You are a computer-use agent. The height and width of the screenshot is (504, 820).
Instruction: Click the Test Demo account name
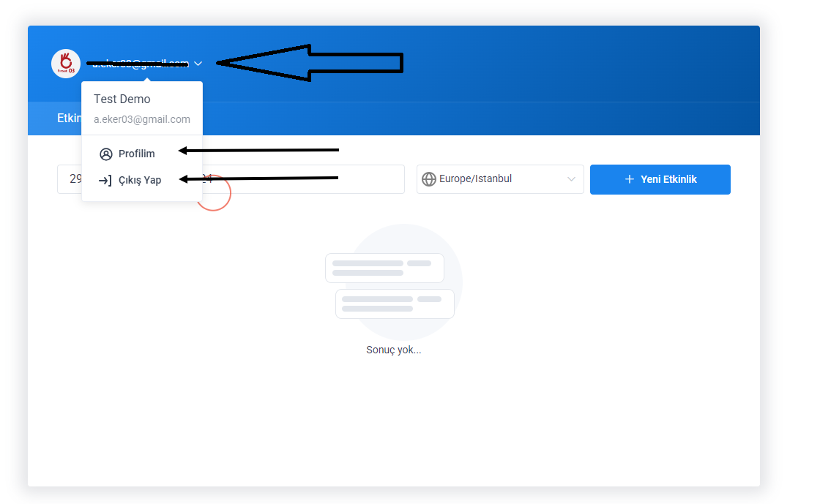tap(122, 99)
